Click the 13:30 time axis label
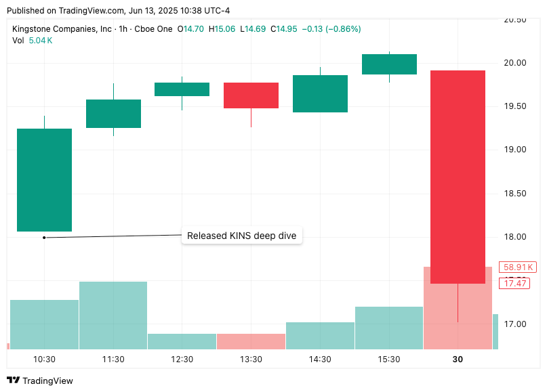Viewport: 547px width, 392px height. point(251,360)
